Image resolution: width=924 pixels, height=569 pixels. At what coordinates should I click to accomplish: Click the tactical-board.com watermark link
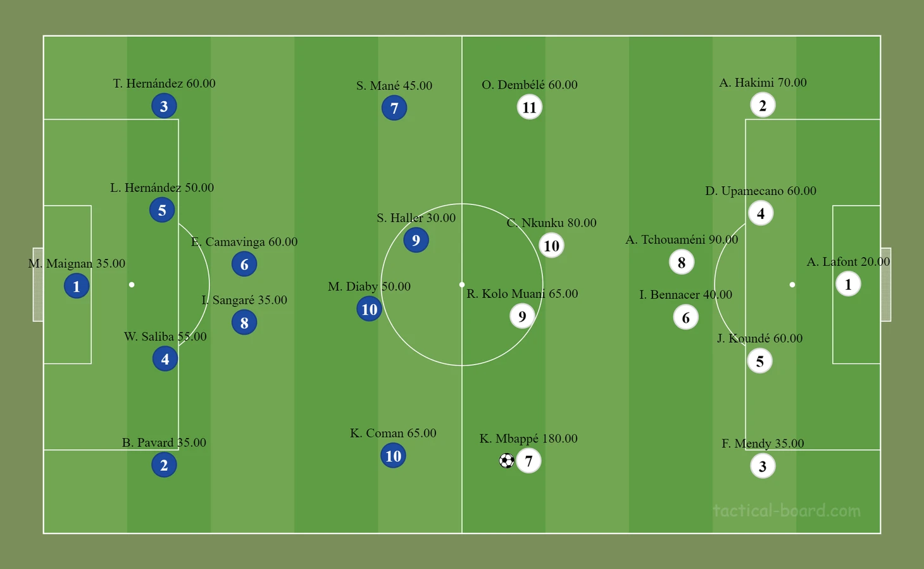[787, 510]
